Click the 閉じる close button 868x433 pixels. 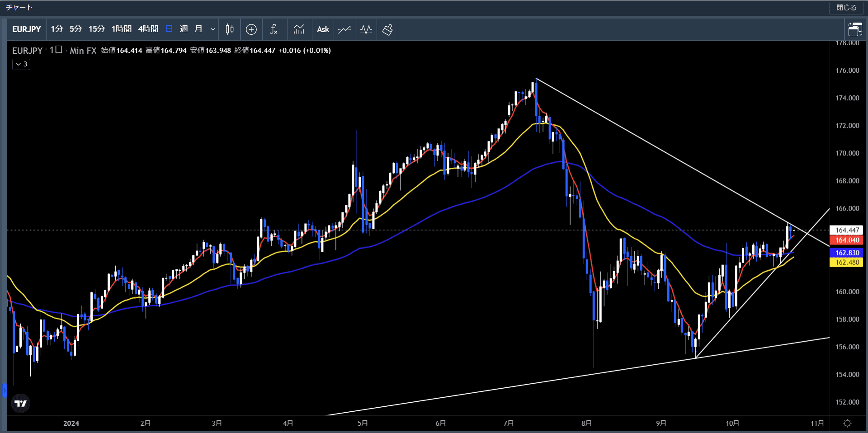pos(846,8)
